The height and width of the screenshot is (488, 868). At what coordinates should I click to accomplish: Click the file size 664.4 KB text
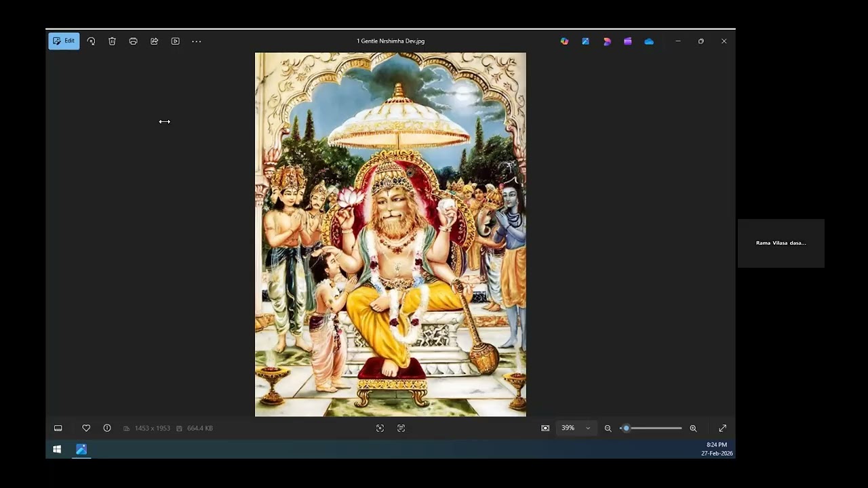200,428
